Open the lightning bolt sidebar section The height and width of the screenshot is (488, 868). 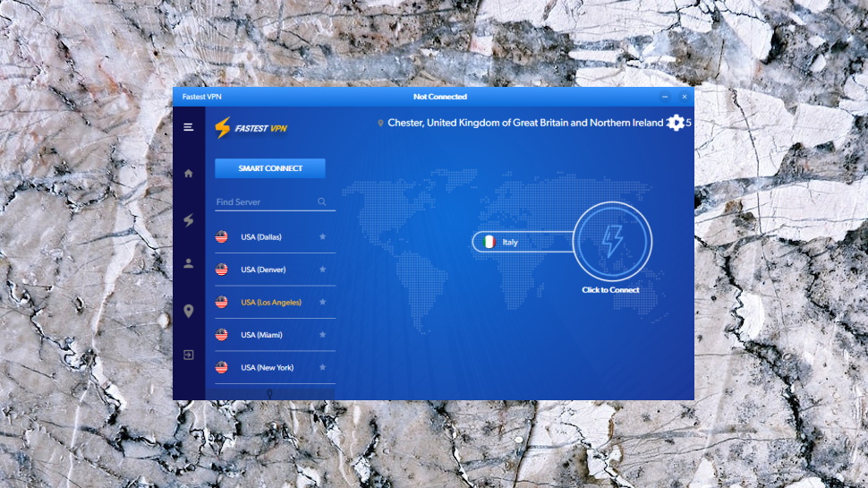[x=189, y=220]
